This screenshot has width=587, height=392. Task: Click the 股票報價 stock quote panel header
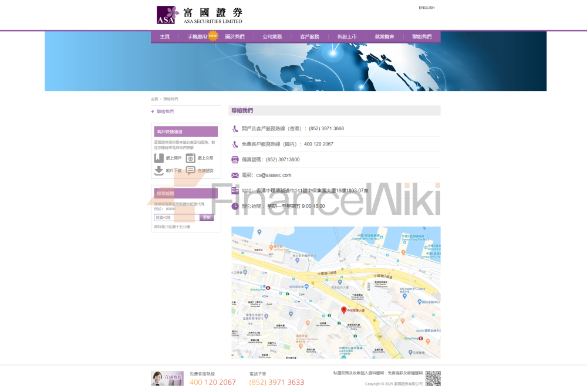[185, 193]
